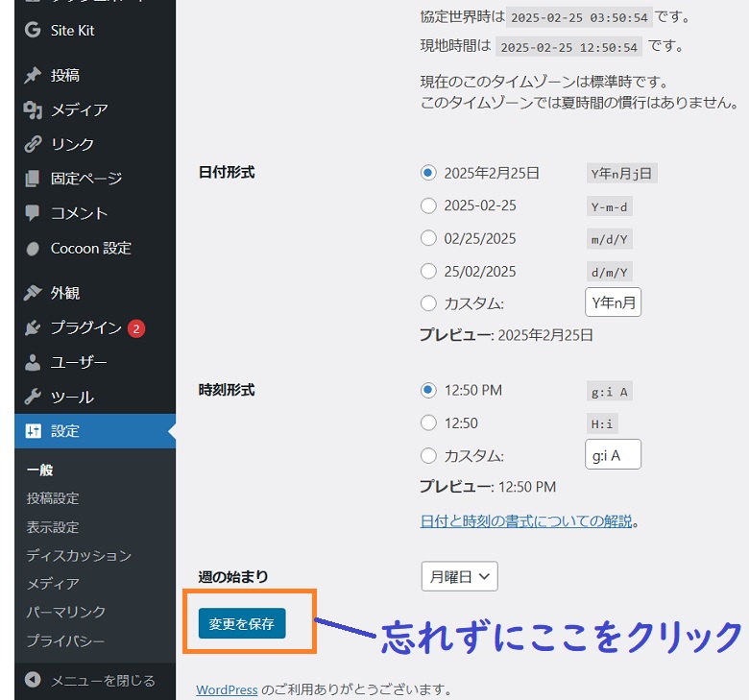749x700 pixels.
Task: Go to 投稿設定 submenu
Action: 53,498
